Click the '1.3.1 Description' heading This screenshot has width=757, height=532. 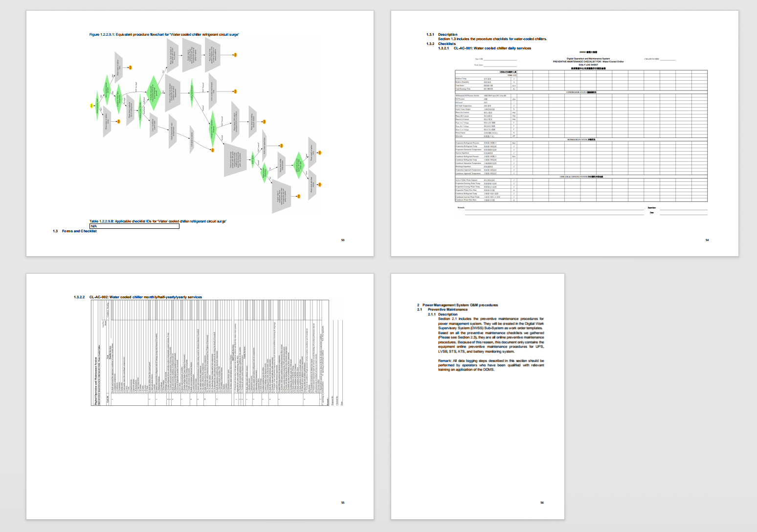[x=442, y=35]
